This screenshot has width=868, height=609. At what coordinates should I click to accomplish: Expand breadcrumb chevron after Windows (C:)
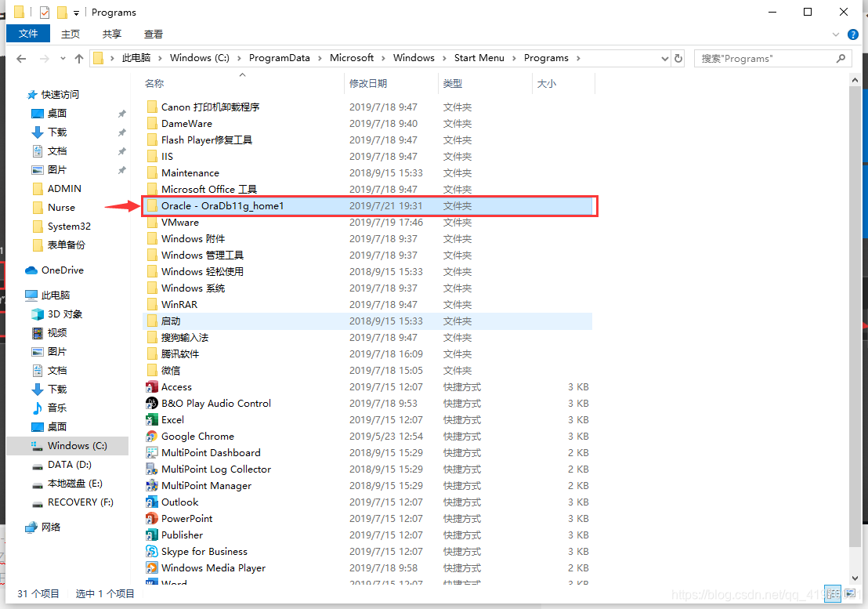pos(239,58)
